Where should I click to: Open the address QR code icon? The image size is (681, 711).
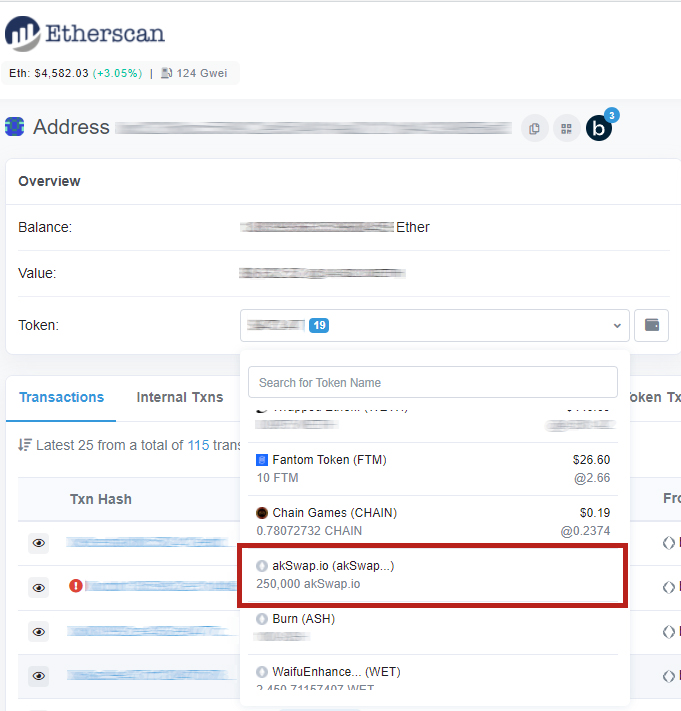point(566,129)
